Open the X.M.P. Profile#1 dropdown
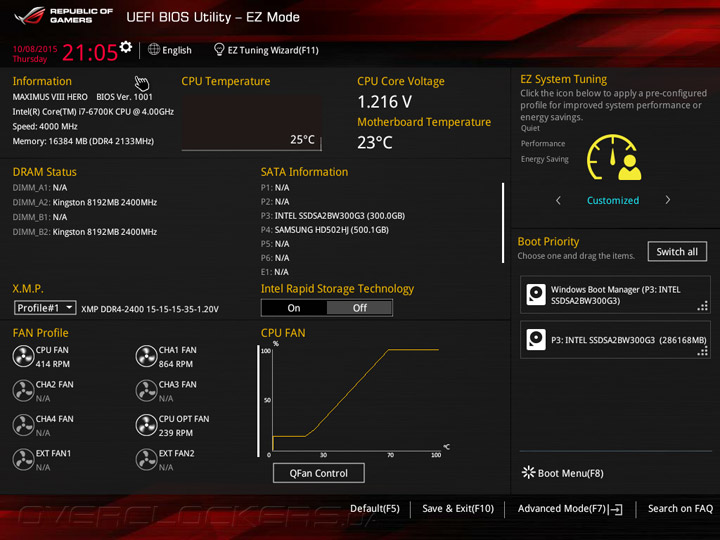The width and height of the screenshot is (720, 540). point(45,308)
